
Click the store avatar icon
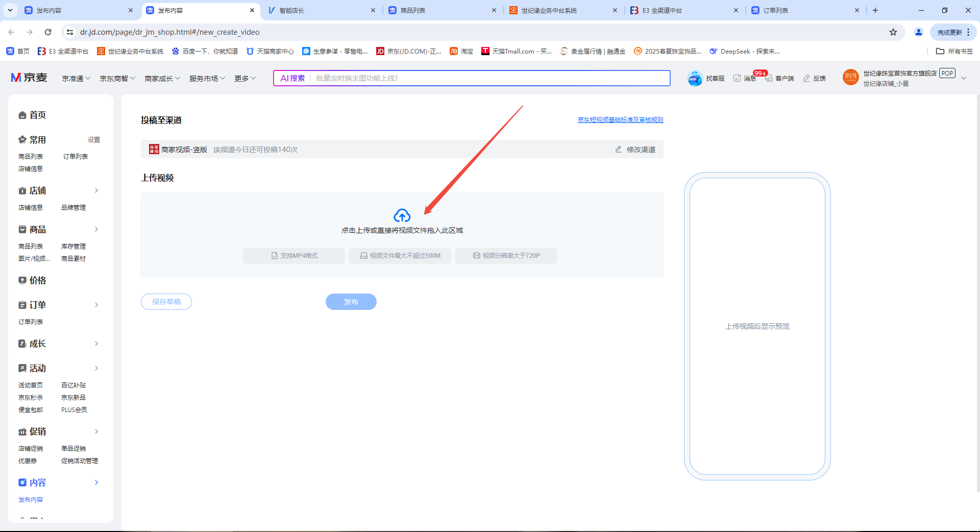point(851,78)
